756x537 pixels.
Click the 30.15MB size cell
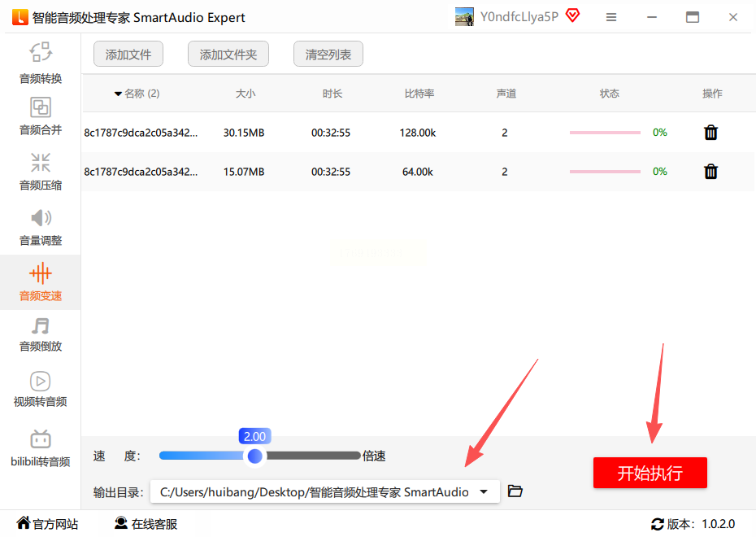244,133
